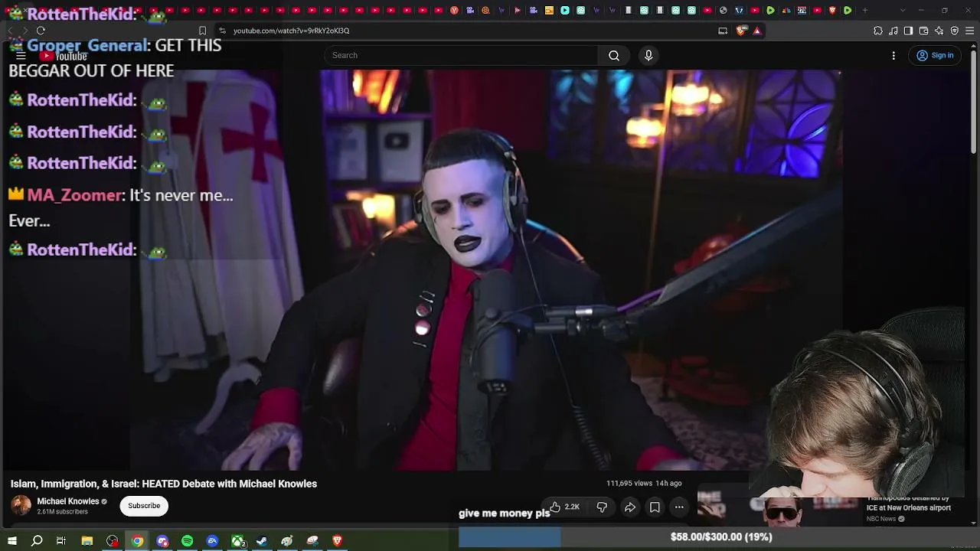
Task: Open Windows taskbar search
Action: 37,541
